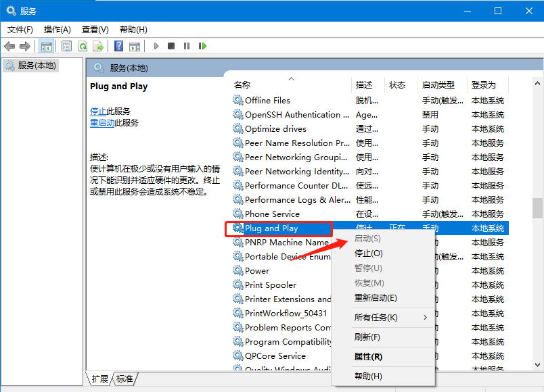The image size is (544, 392).
Task: Export the services list via toolbar icon
Action: [98, 46]
